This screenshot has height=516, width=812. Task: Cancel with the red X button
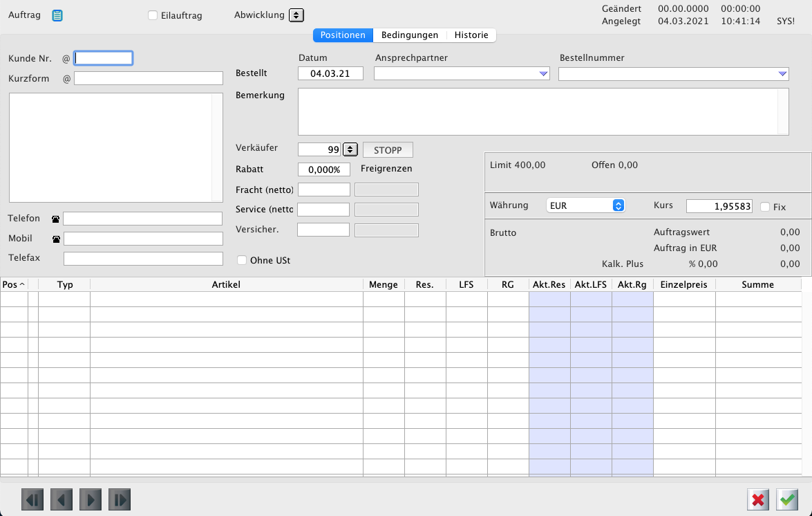point(758,499)
